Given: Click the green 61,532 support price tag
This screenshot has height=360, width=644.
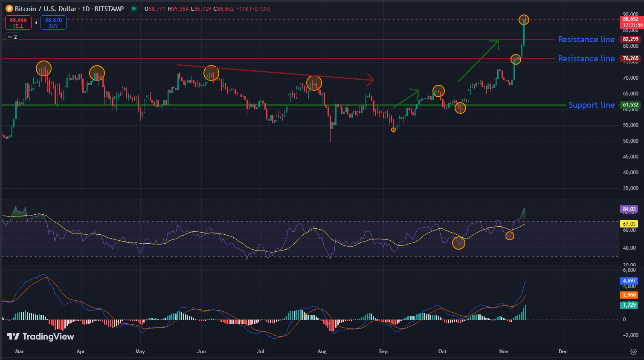Looking at the screenshot, I should coord(631,105).
